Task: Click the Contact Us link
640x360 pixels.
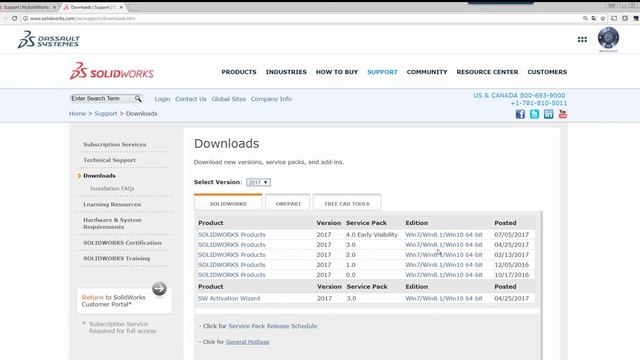Action: tap(191, 99)
